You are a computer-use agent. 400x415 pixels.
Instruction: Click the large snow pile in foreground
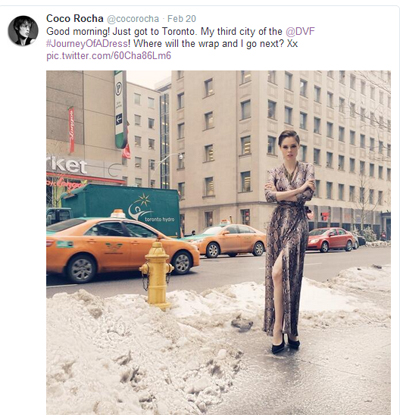coord(140,353)
